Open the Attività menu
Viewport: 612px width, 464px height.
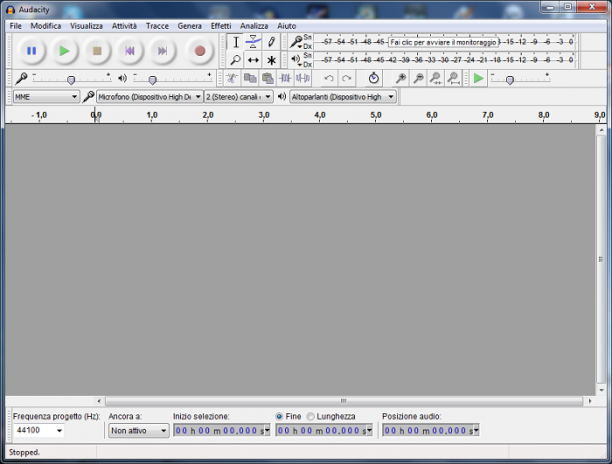(124, 26)
